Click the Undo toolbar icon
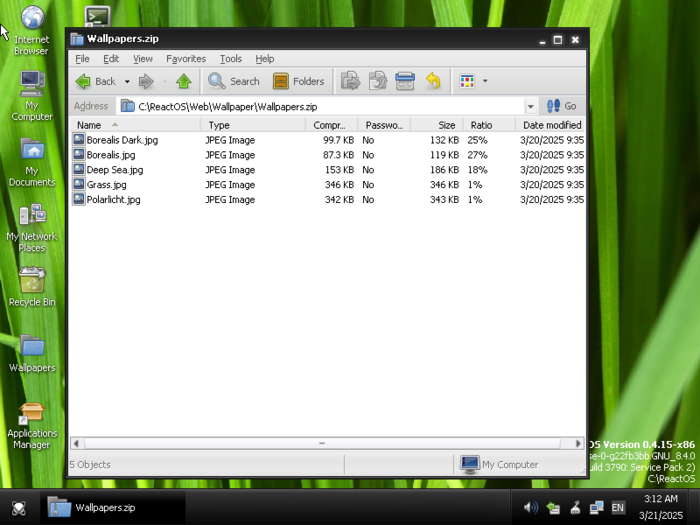Screen dimensions: 700x525 (x=433, y=81)
